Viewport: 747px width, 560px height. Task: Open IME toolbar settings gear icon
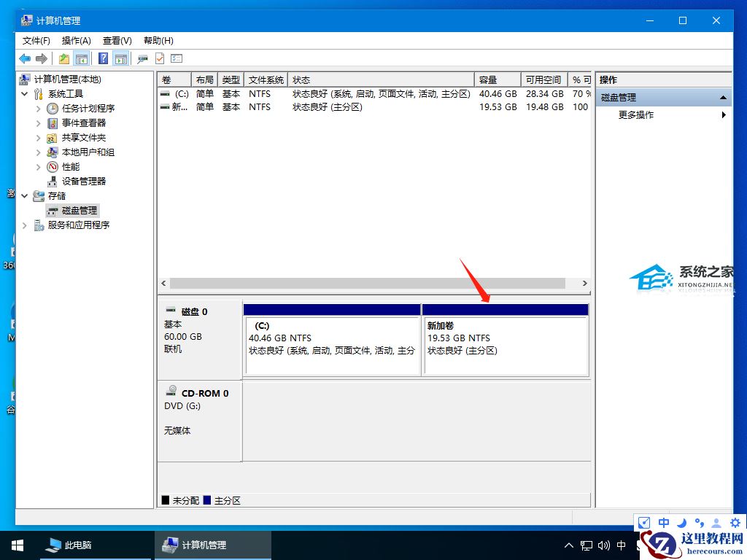735,523
